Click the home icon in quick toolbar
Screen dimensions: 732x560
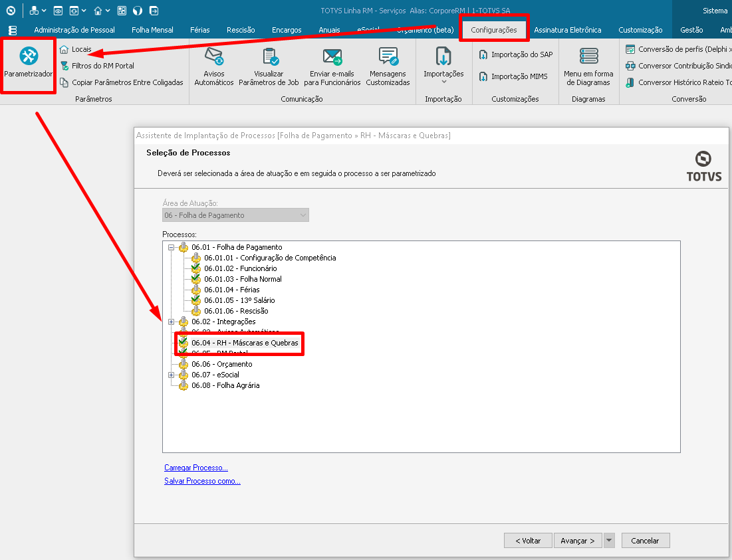tap(98, 10)
